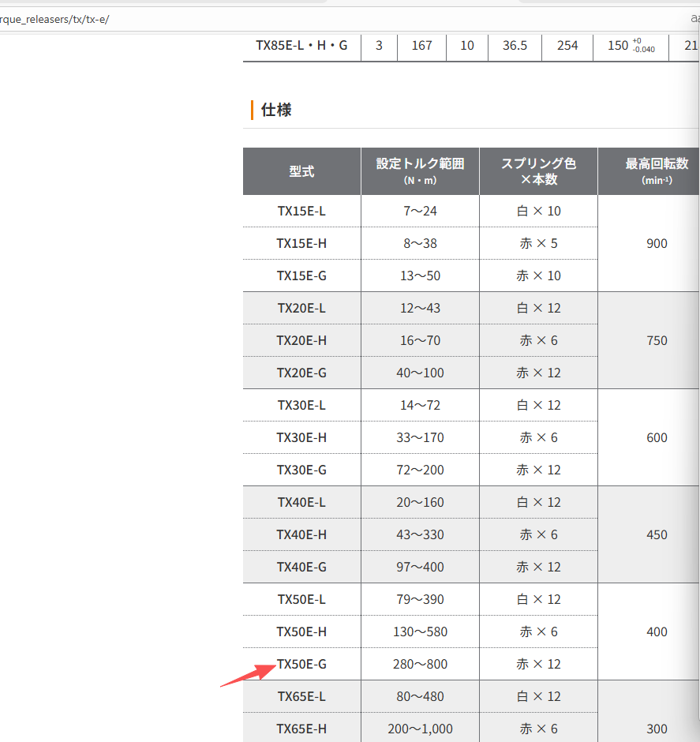Screen dimensions: 700x742
Task: Click the スプリング色×本数 column header
Action: (x=538, y=171)
